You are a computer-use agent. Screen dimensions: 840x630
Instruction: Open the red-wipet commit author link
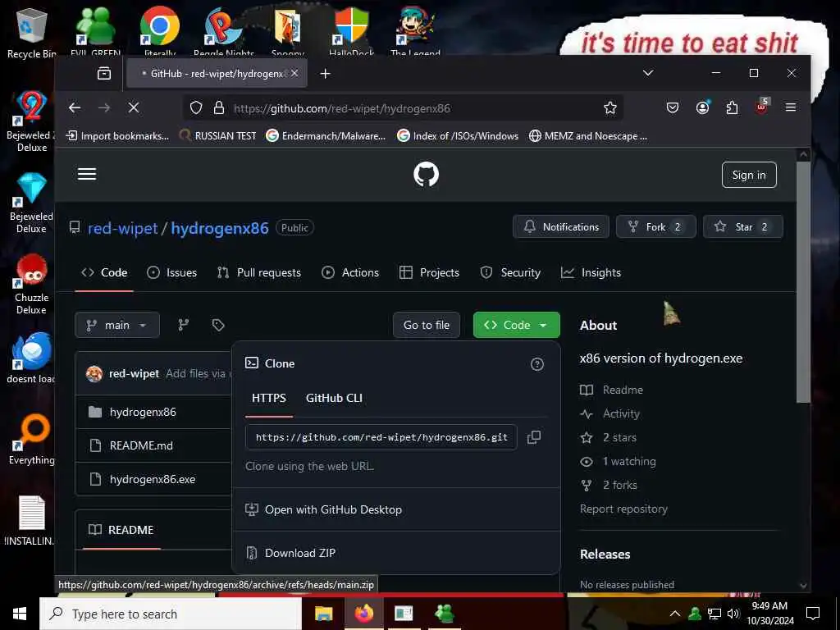[x=134, y=373]
